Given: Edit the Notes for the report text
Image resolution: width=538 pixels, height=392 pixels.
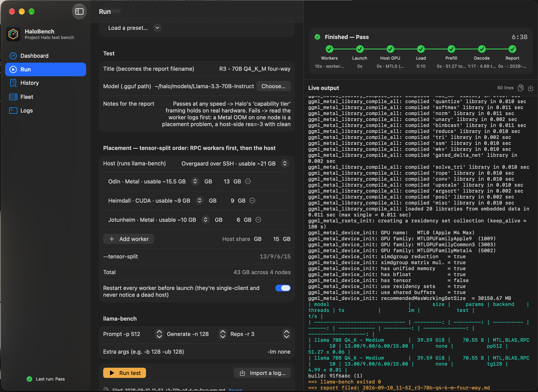Looking at the screenshot, I should [x=226, y=114].
